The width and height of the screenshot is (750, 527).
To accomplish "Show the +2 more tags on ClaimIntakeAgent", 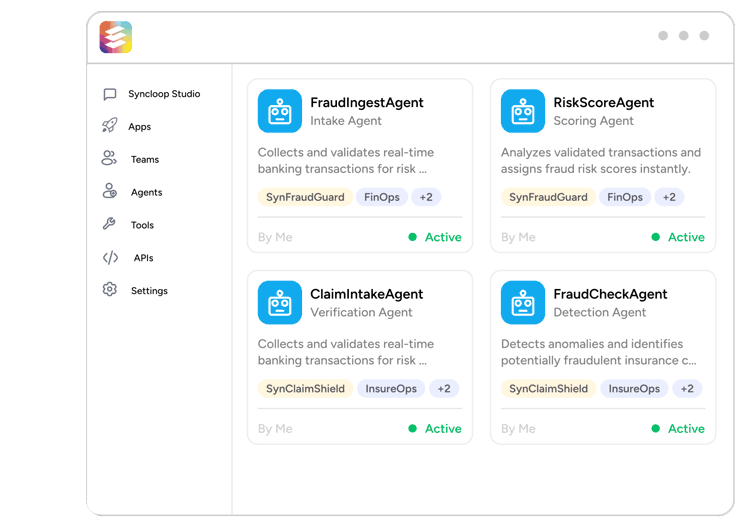I will [444, 388].
